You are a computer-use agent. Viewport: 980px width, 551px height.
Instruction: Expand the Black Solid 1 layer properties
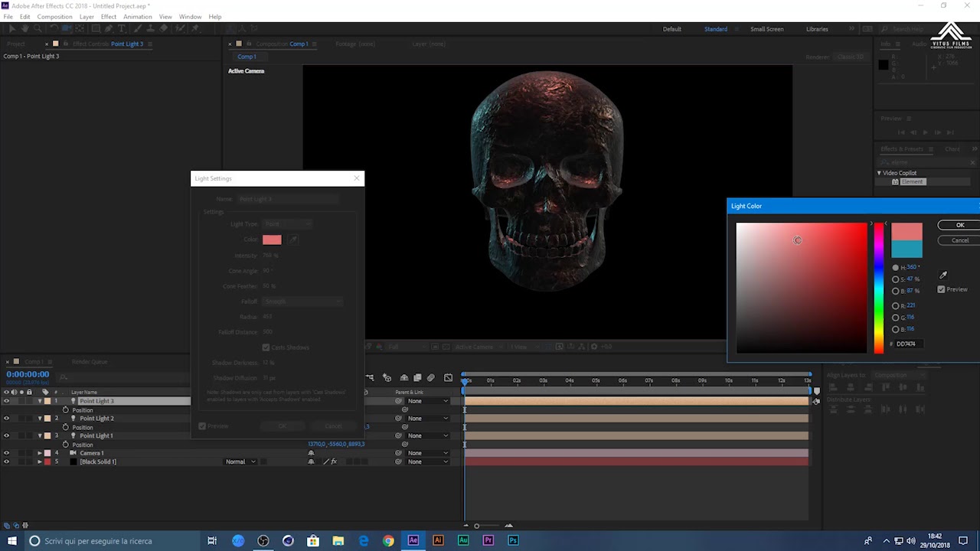click(x=40, y=461)
